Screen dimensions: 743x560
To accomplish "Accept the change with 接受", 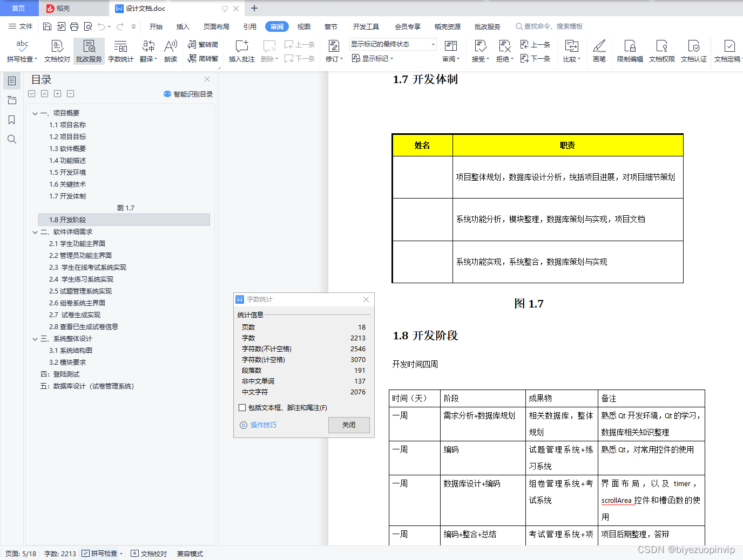I will 480,51.
